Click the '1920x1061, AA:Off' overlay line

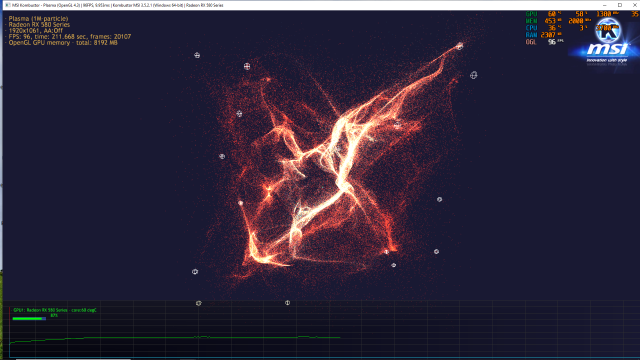point(36,31)
